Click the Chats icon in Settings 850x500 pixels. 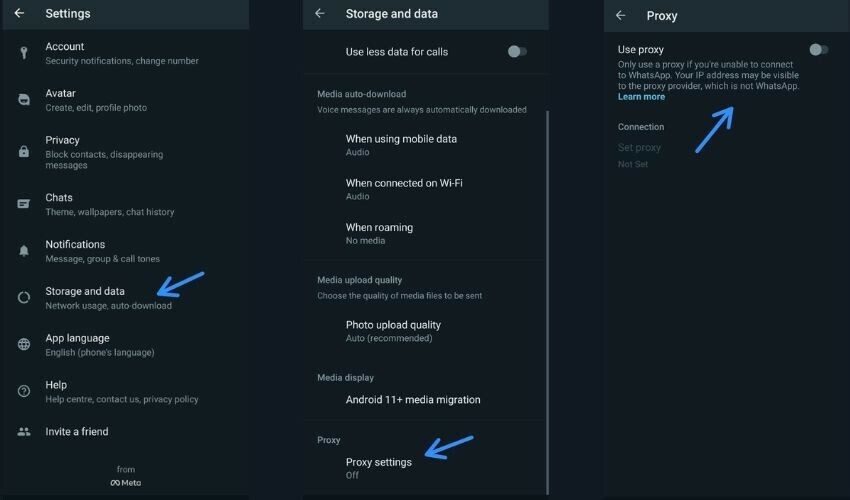(x=24, y=204)
